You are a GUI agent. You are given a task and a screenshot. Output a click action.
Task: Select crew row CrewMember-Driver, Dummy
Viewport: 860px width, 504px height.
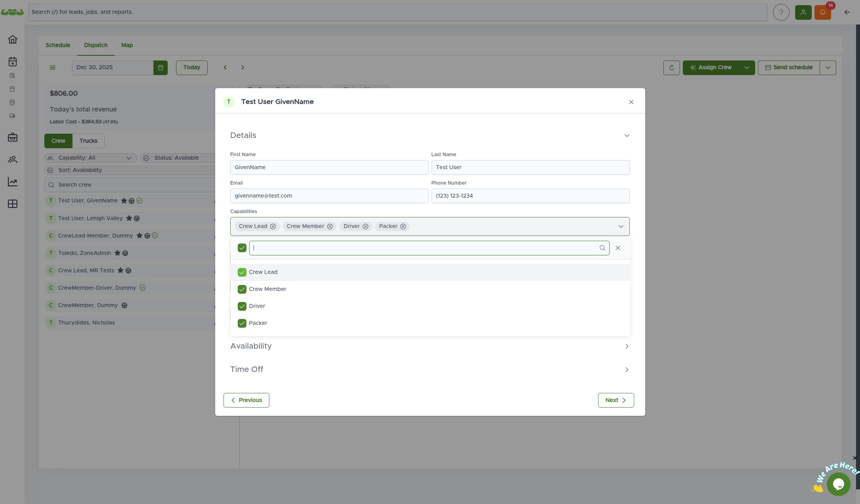130,288
